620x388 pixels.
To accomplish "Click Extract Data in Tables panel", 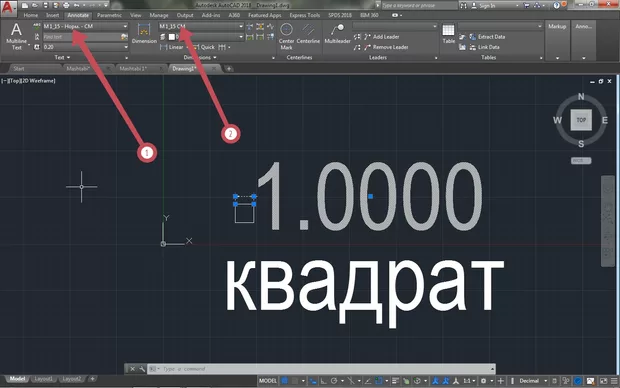I will pos(487,37).
